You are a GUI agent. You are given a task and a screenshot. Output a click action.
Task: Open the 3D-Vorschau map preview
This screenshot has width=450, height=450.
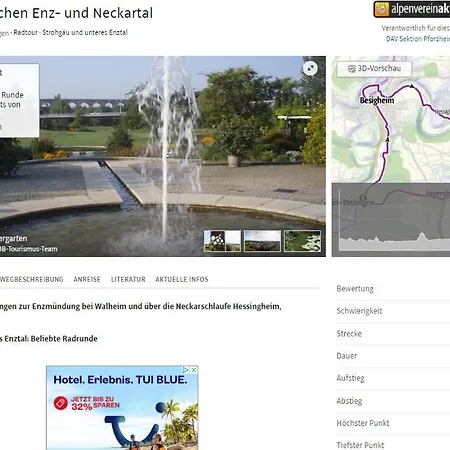click(x=374, y=69)
